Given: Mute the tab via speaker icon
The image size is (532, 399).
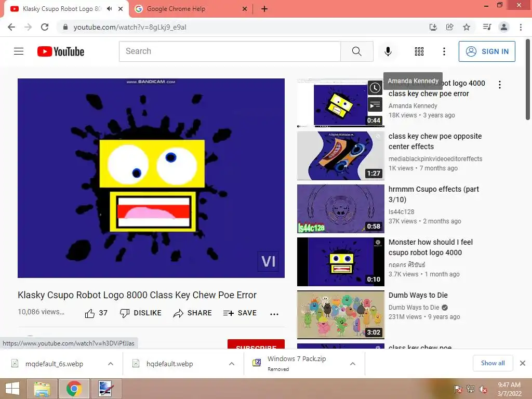Looking at the screenshot, I should click(x=109, y=9).
